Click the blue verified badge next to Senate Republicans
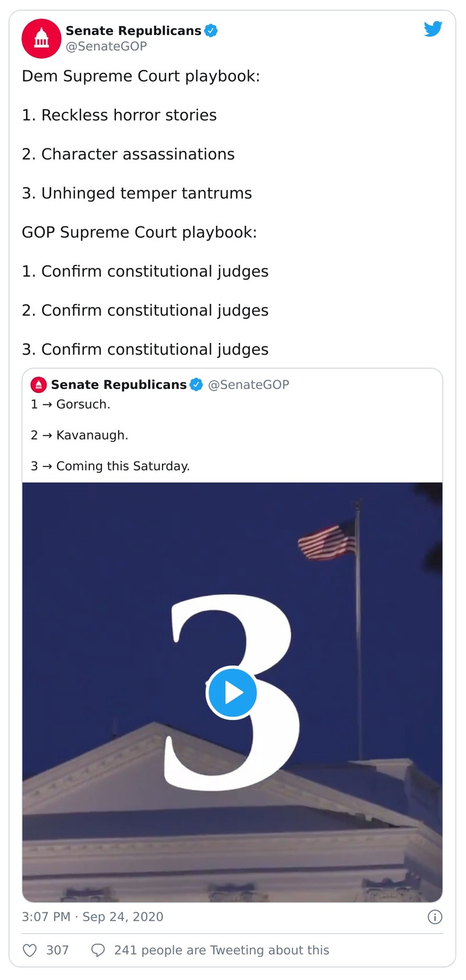 pos(210,31)
